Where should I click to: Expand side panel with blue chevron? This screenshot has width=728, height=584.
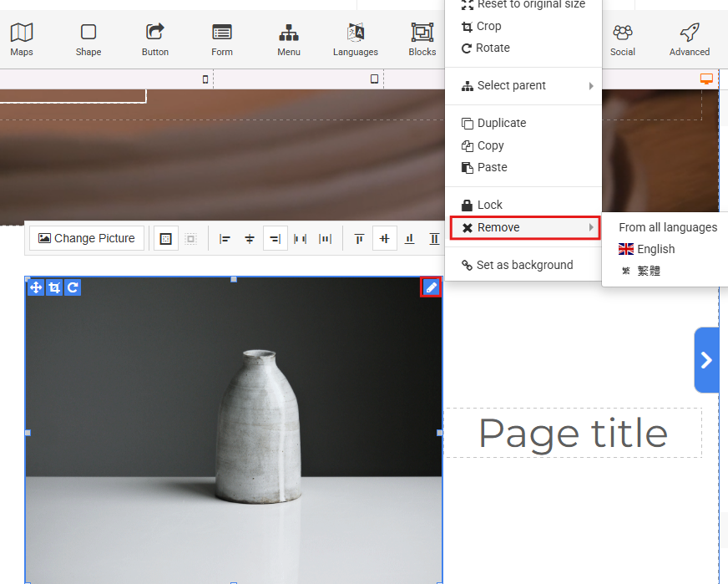pyautogui.click(x=706, y=360)
